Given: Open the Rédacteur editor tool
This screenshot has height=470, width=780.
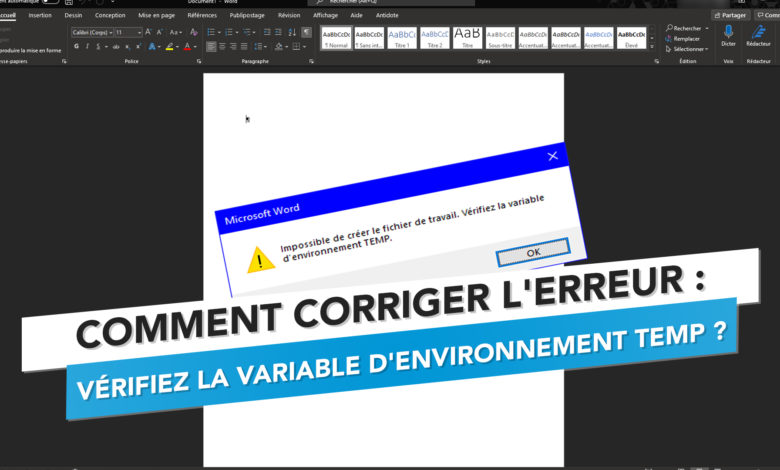Looking at the screenshot, I should point(758,36).
